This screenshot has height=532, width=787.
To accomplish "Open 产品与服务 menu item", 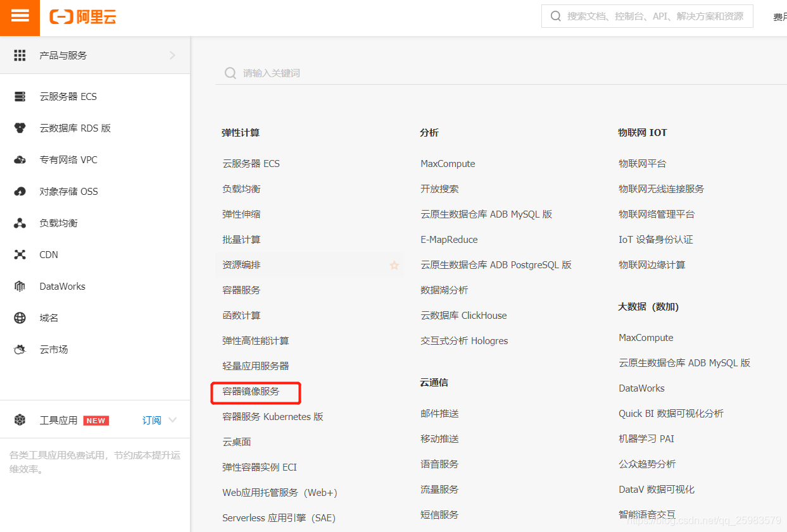I will [x=95, y=56].
